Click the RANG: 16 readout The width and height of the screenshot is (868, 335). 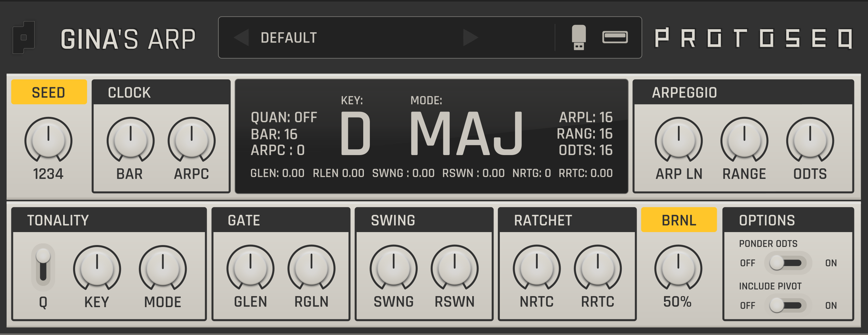point(585,134)
